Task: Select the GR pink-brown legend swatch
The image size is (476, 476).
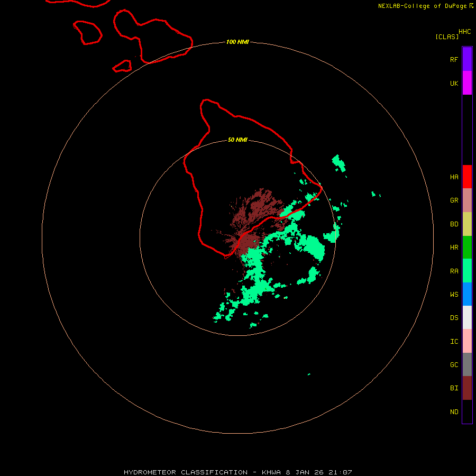Action: pos(467,200)
